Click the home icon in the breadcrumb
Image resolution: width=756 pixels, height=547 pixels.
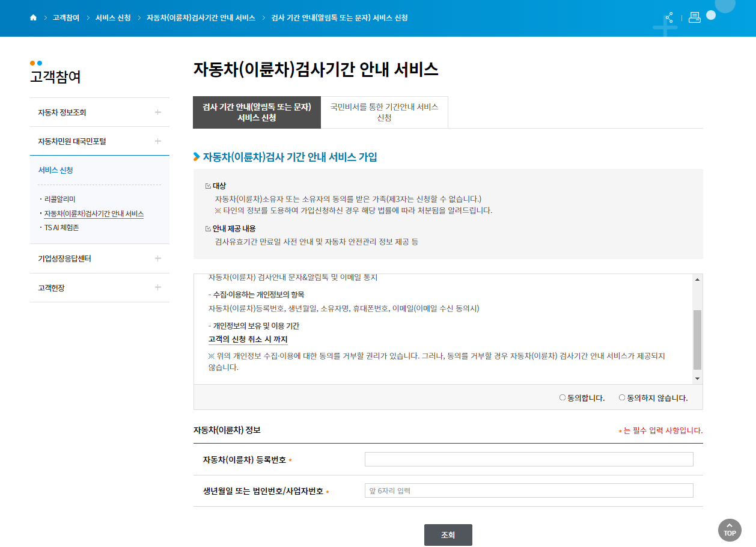[x=33, y=18]
